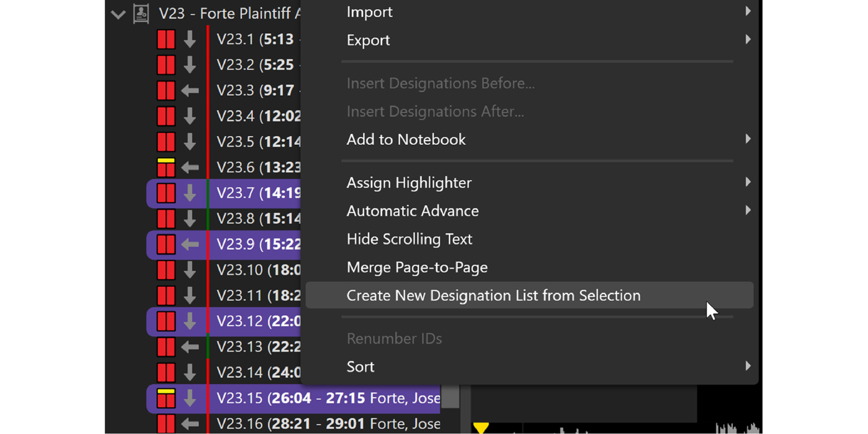Collapse the V23 Forte Plaintiff list
Screen dimensions: 868x434
[118, 14]
